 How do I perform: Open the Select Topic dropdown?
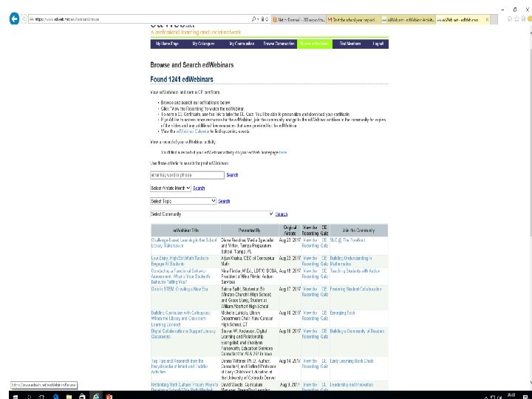[183, 201]
